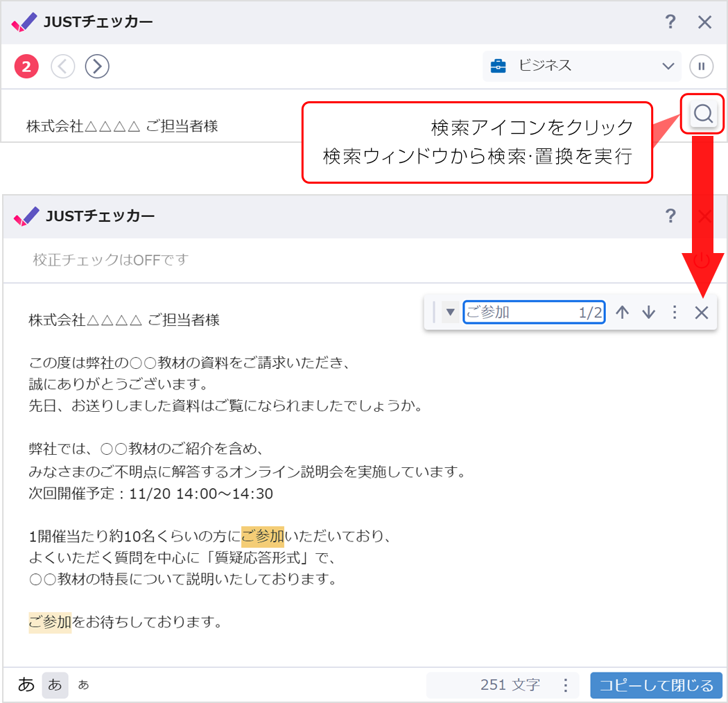
Task: Open the character count three-dot menu
Action: (565, 685)
